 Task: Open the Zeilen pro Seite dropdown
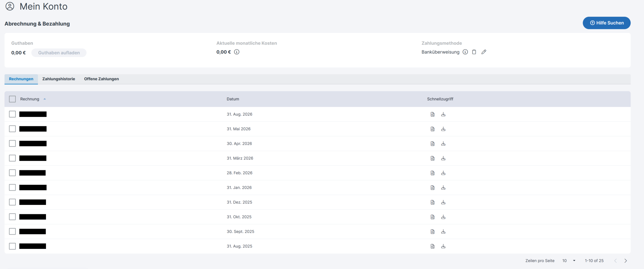click(569, 261)
